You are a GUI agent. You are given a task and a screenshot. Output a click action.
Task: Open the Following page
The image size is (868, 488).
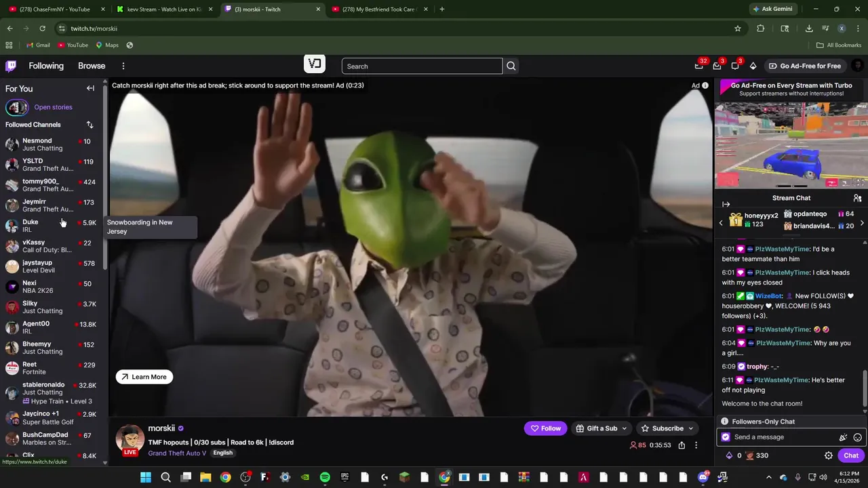[46, 66]
